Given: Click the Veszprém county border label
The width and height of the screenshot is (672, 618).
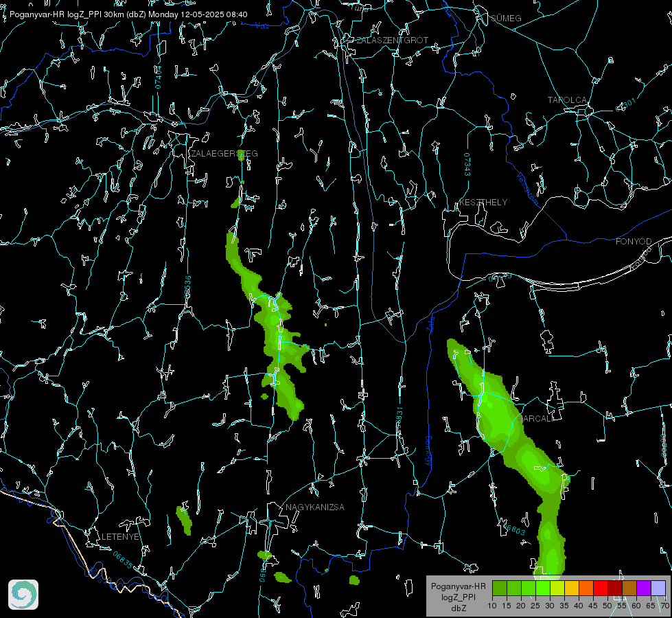Looking at the screenshot, I should [x=526, y=188].
